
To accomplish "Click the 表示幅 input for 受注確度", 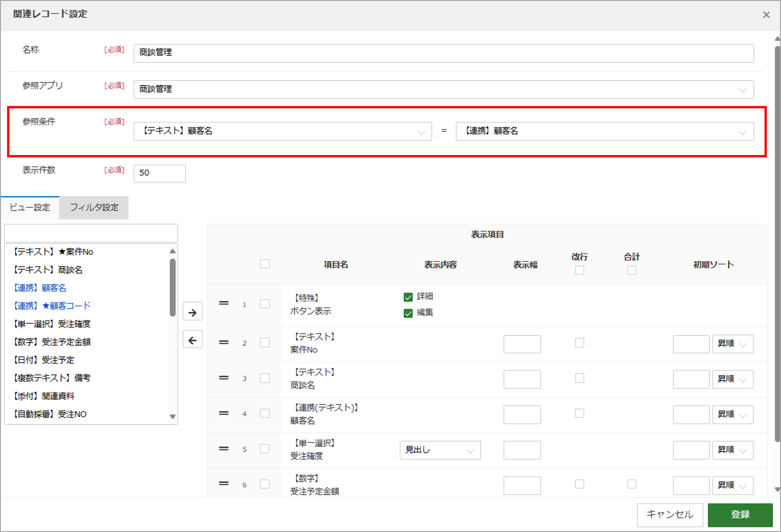I will pos(522,450).
